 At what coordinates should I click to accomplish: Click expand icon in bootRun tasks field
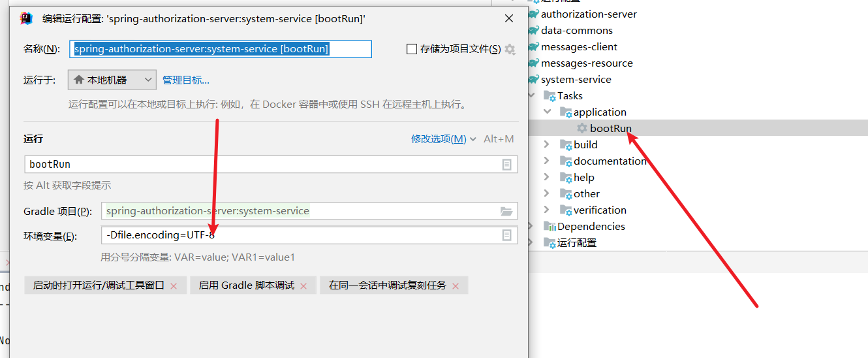506,165
